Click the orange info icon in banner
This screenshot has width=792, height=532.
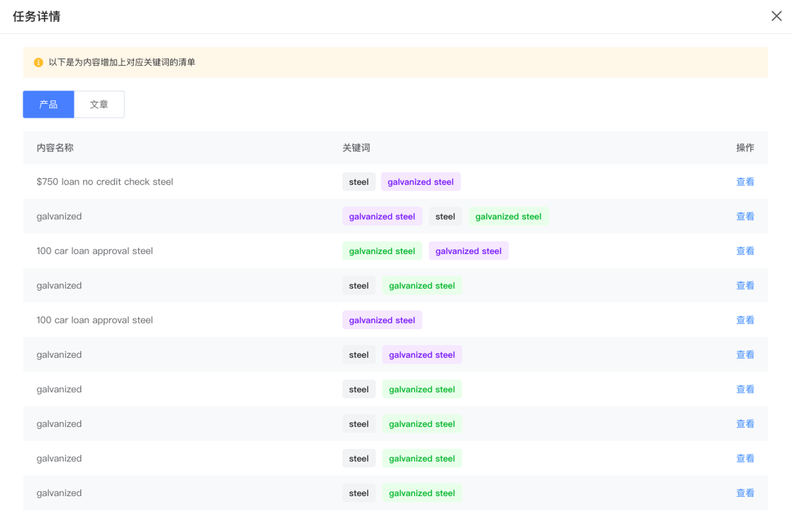(x=38, y=62)
